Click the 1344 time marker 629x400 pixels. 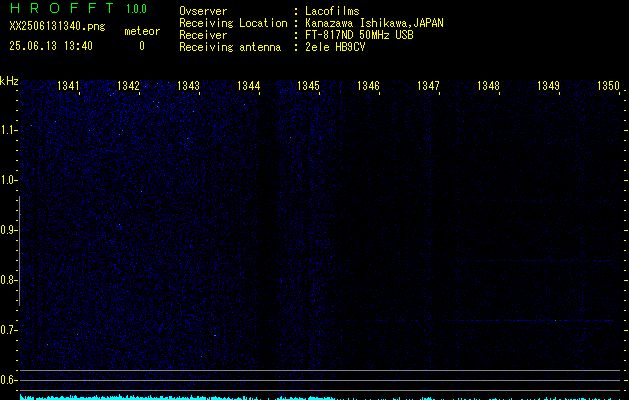(248, 86)
